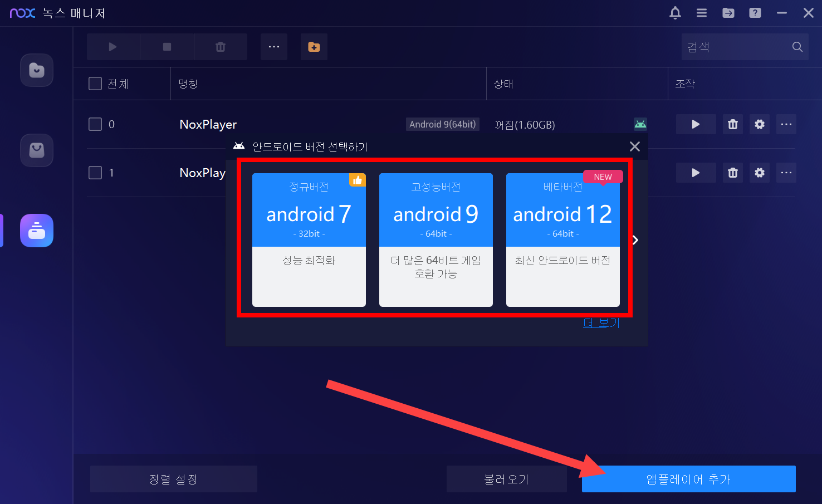Click the batch stop square button in toolbar
Screen dimensions: 822x504
tap(167, 47)
